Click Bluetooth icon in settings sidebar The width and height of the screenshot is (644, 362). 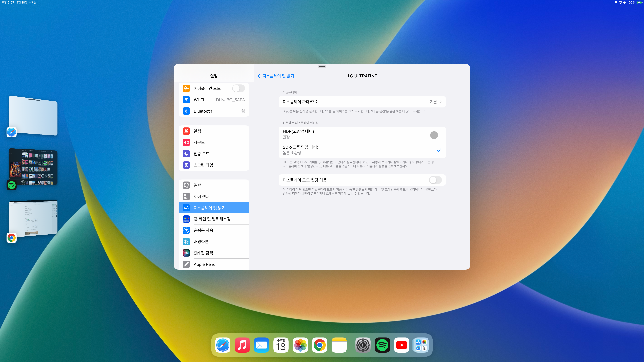tap(186, 111)
